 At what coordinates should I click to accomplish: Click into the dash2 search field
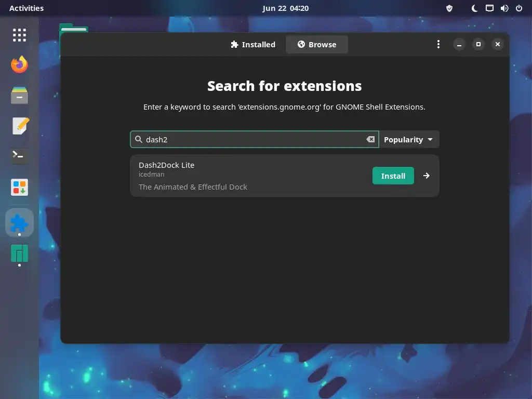click(x=255, y=139)
